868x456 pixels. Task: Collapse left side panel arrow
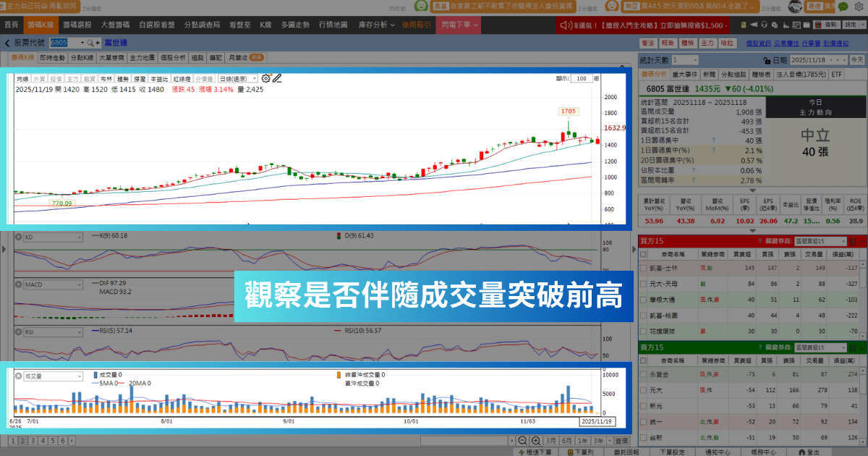point(4,250)
